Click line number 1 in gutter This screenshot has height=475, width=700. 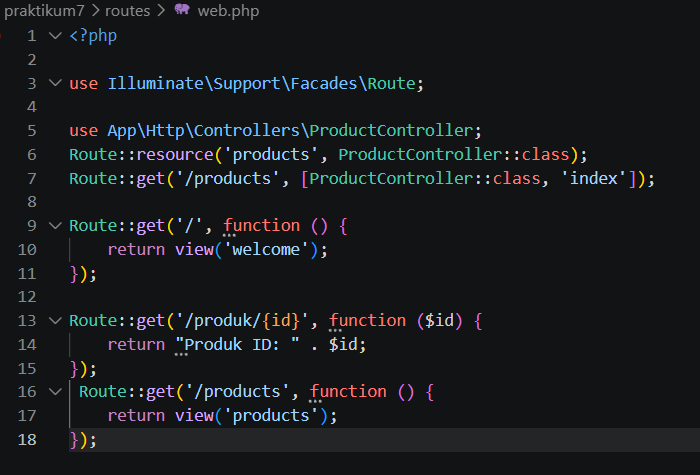coord(31,36)
